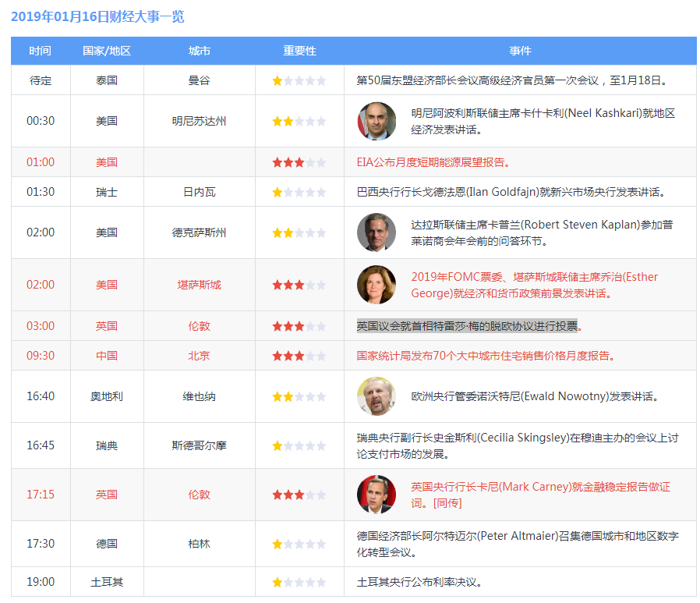Click the 德克萨斯州 city cell
The width and height of the screenshot is (700, 603).
tap(199, 232)
